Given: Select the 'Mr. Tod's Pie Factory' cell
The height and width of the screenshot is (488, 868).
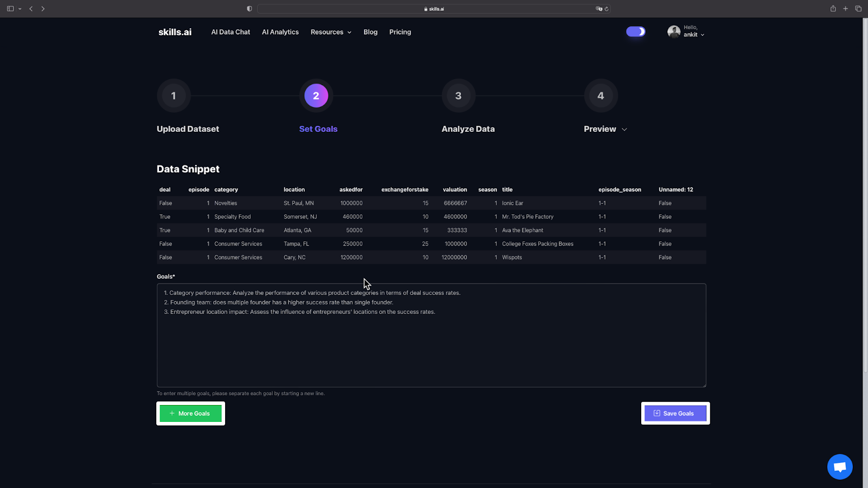Looking at the screenshot, I should pyautogui.click(x=528, y=217).
